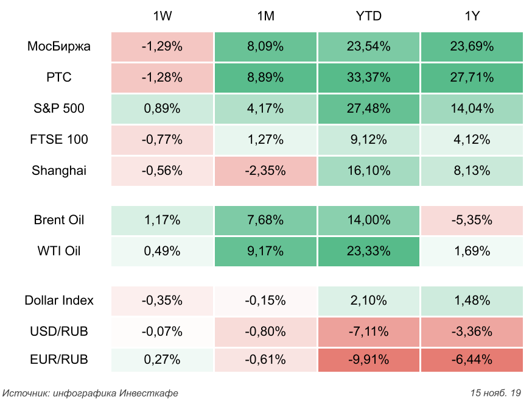
Task: Click the 1W column header
Action: point(162,16)
